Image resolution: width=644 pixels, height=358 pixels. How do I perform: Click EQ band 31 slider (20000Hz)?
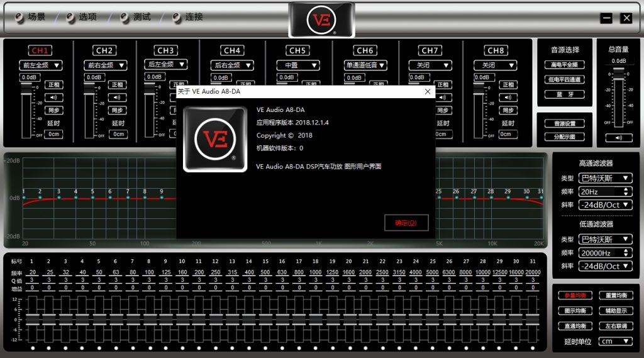tap(533, 319)
